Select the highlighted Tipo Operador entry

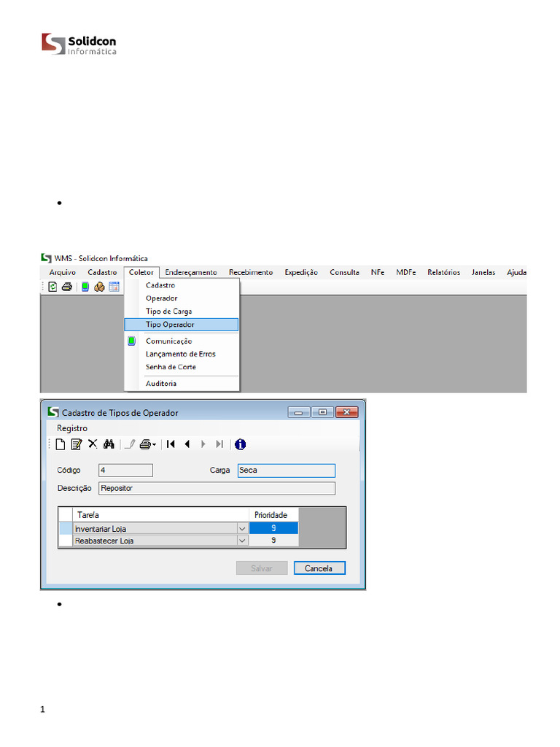point(182,325)
